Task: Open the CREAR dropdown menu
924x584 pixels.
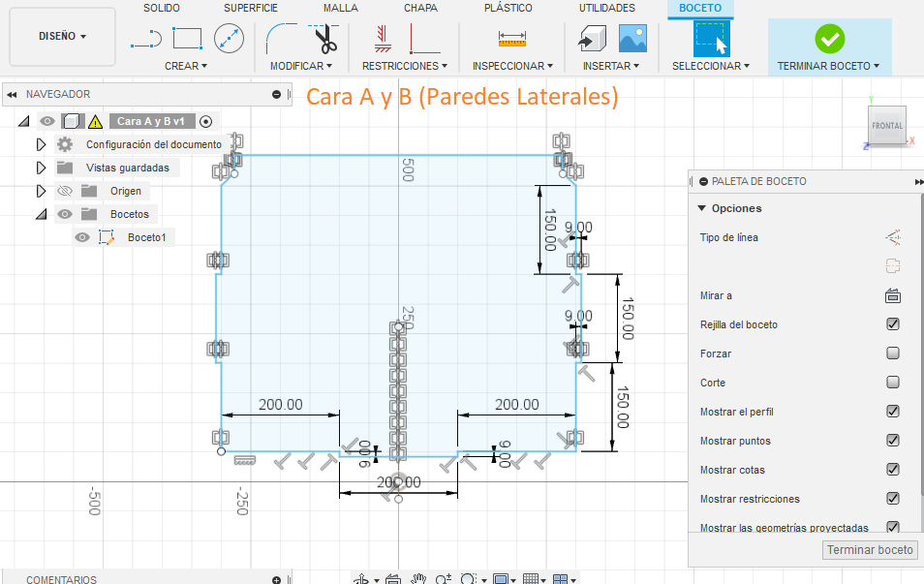Action: point(186,66)
